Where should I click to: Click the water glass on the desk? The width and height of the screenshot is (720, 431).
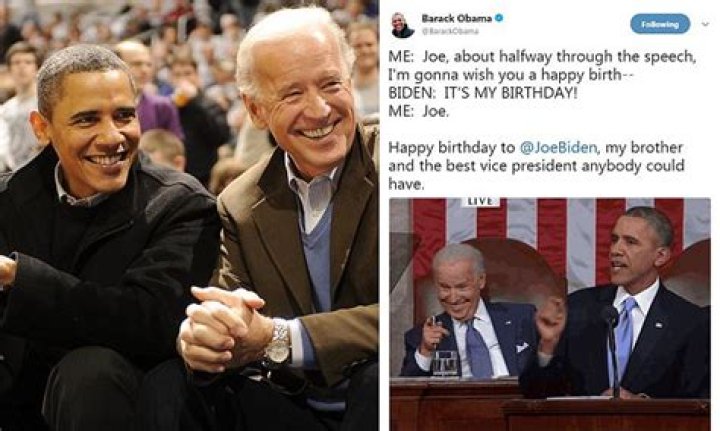[x=444, y=364]
